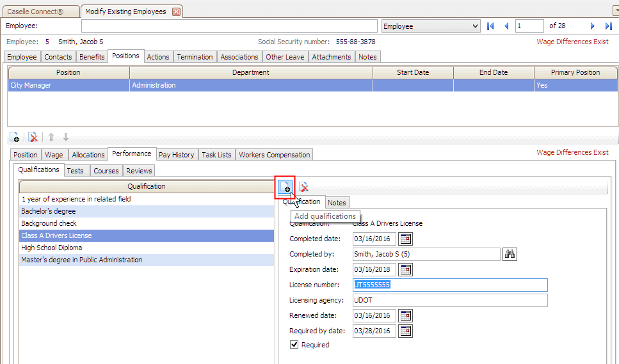Open the Expiration date calendar picker
The image size is (619, 364).
(405, 269)
